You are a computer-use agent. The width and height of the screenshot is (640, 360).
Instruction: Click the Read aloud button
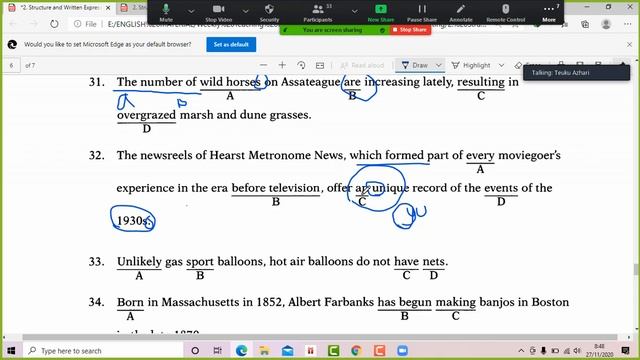(x=362, y=65)
